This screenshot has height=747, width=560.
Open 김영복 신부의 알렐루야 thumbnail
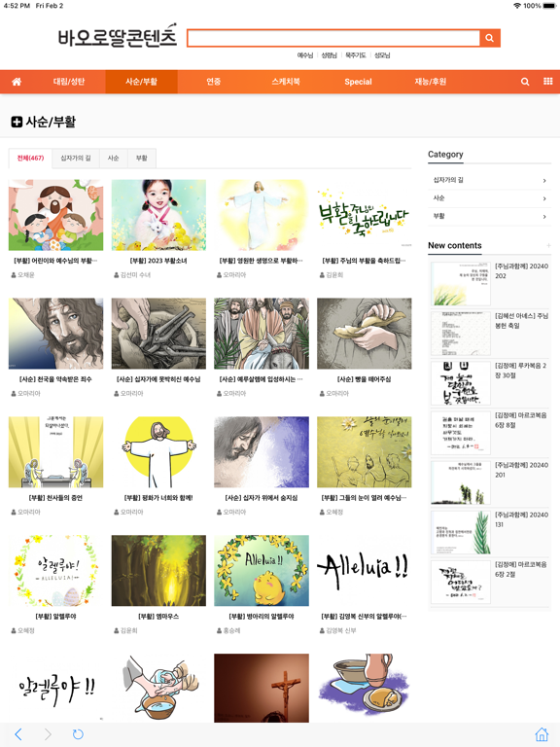(365, 570)
